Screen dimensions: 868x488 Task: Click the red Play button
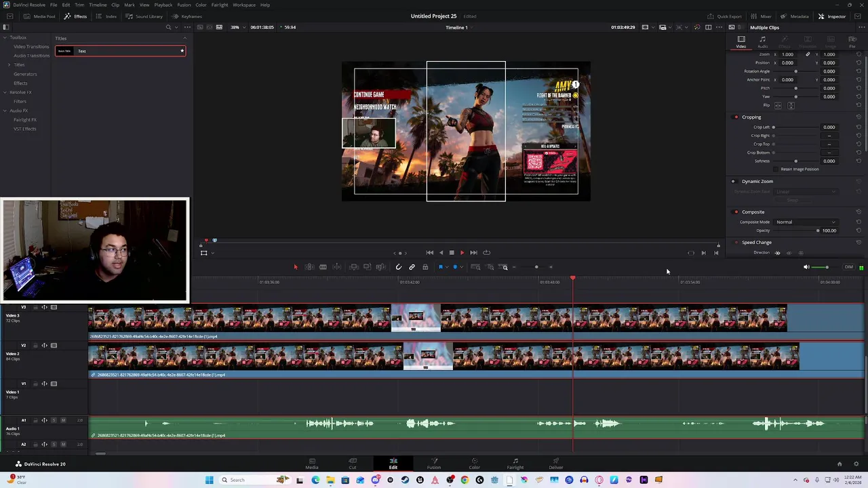click(462, 253)
